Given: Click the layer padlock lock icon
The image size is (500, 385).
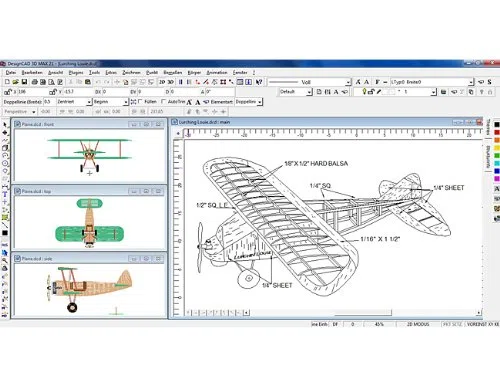Looking at the screenshot, I should pos(371,91).
